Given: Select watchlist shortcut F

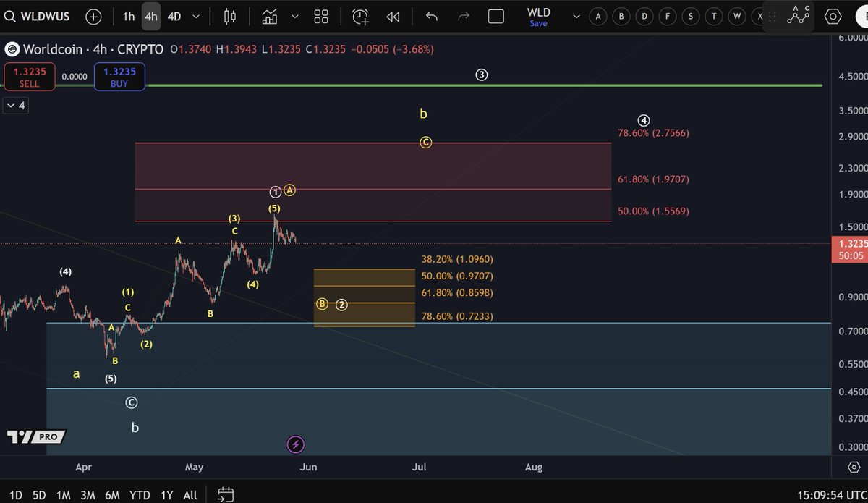Looking at the screenshot, I should pyautogui.click(x=668, y=16).
